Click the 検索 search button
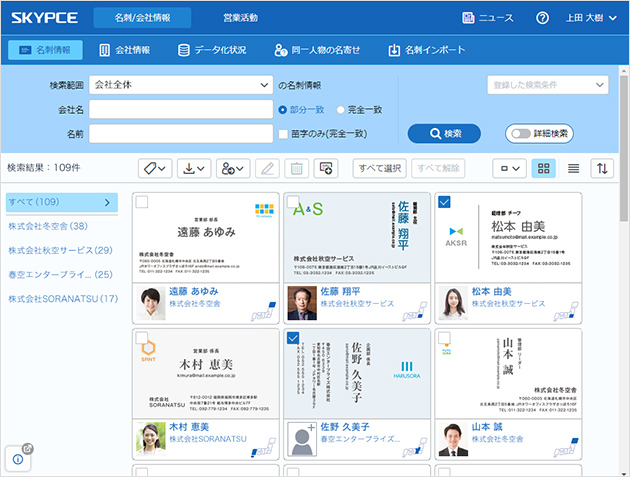This screenshot has height=477, width=630. (444, 133)
